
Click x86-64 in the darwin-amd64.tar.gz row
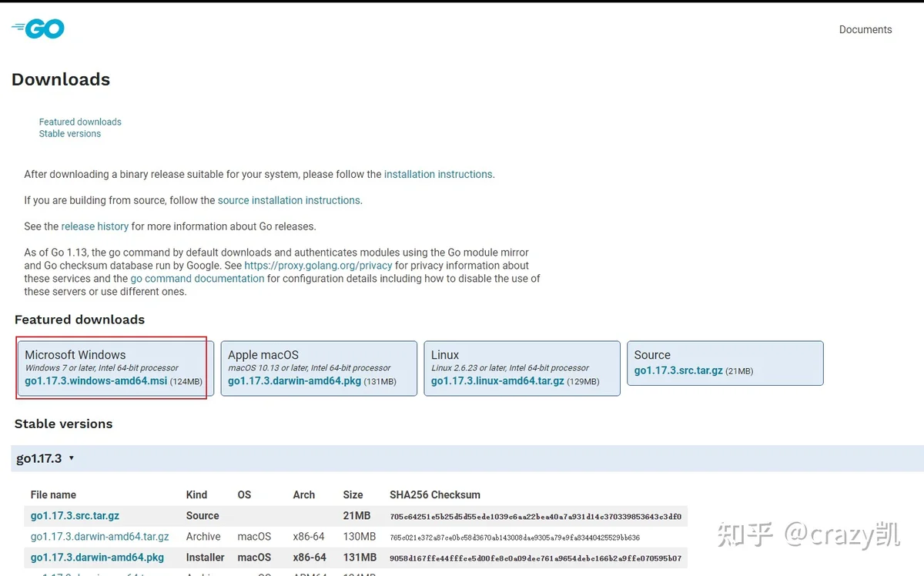(310, 537)
